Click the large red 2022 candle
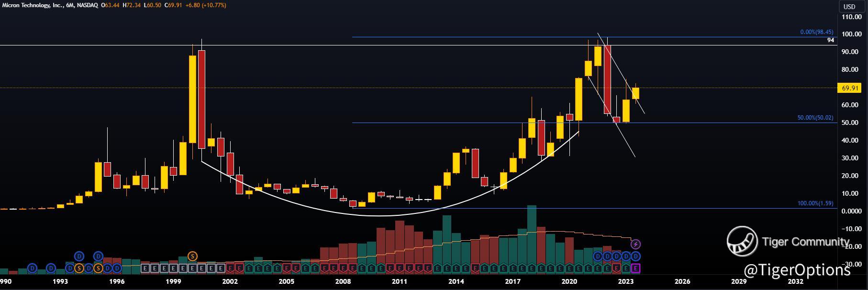This screenshot has width=868, height=290. tap(607, 79)
